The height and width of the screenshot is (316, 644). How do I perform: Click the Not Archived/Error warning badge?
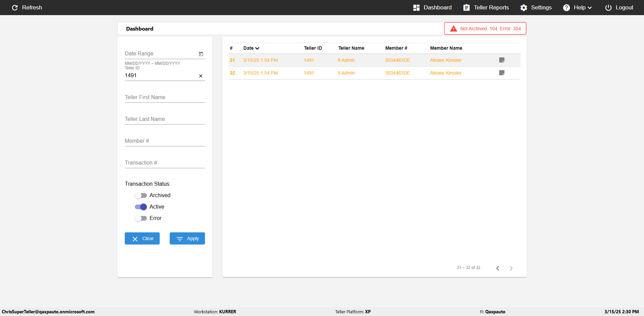[485, 29]
